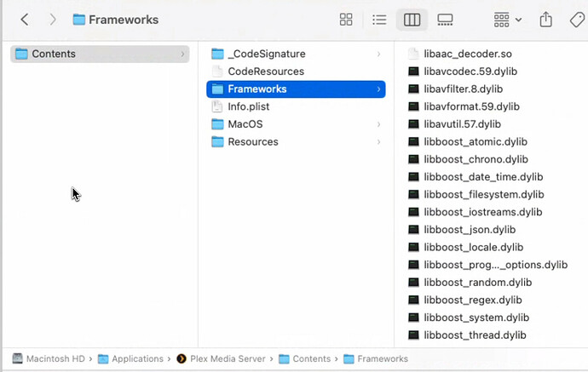Expand the Resources folder chevron

point(378,142)
